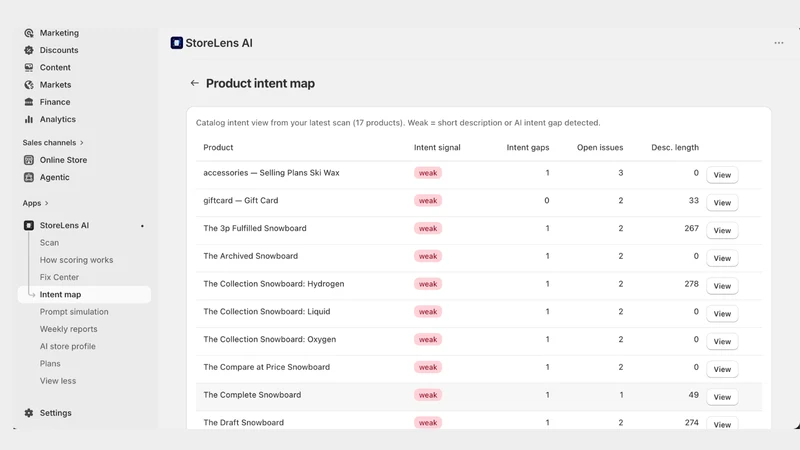Click description length 278 value
Viewport: 800px width, 450px height.
(691, 284)
